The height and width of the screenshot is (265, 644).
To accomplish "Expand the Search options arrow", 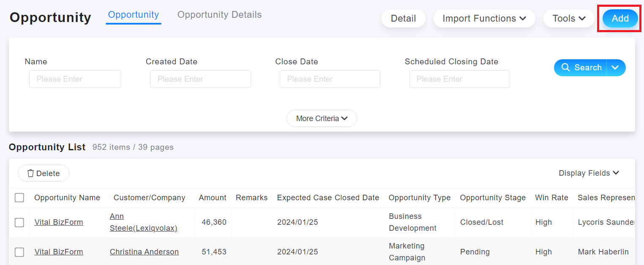I will [616, 68].
